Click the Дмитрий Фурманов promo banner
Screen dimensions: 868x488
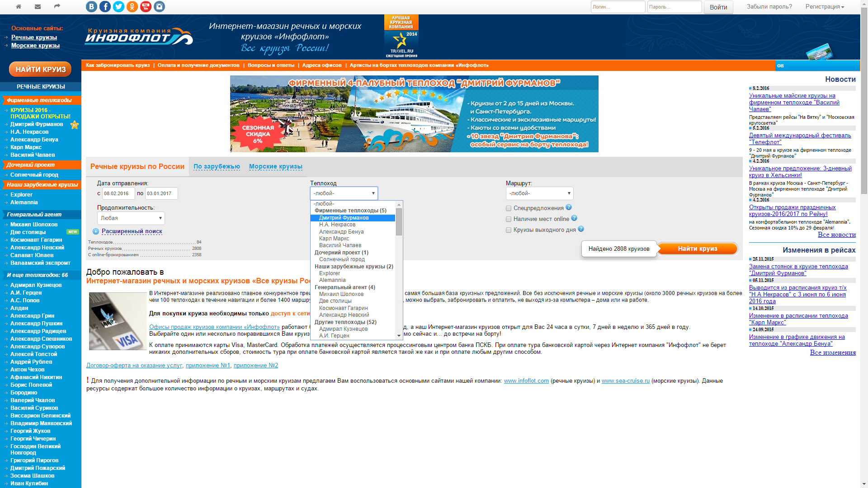pos(414,114)
